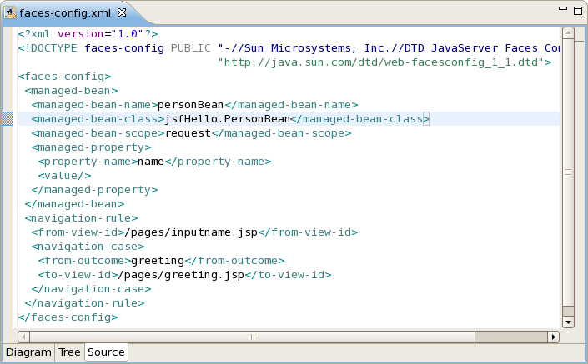Screen dimensions: 588x364
Task: Minimize the editor pane
Action: pyautogui.click(x=562, y=8)
